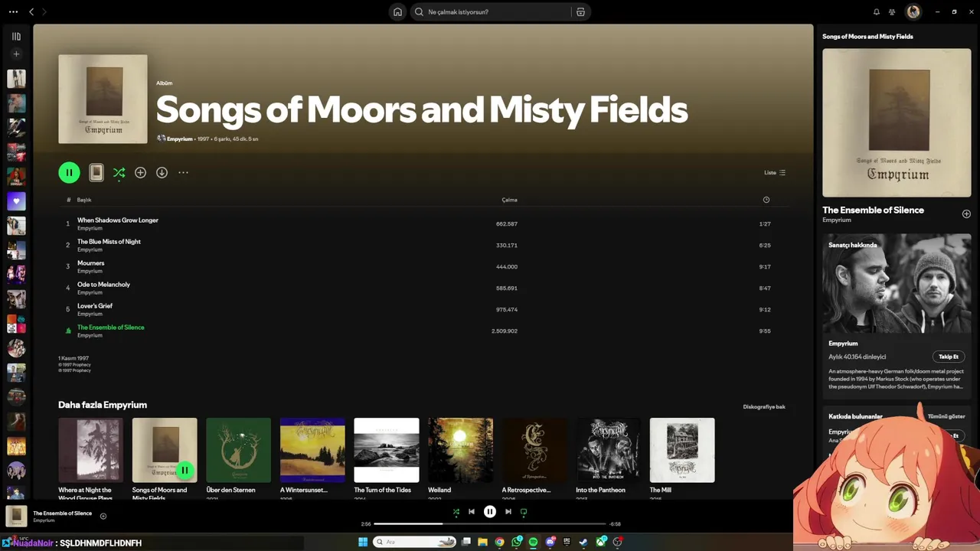This screenshot has height=551, width=980.
Task: Open Discord from the taskbar
Action: pyautogui.click(x=550, y=542)
